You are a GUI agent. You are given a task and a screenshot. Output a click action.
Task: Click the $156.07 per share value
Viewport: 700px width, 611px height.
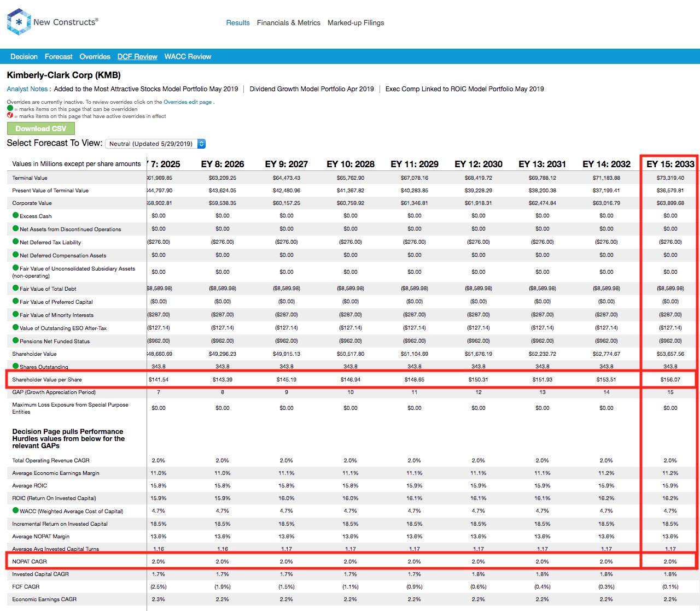point(670,379)
